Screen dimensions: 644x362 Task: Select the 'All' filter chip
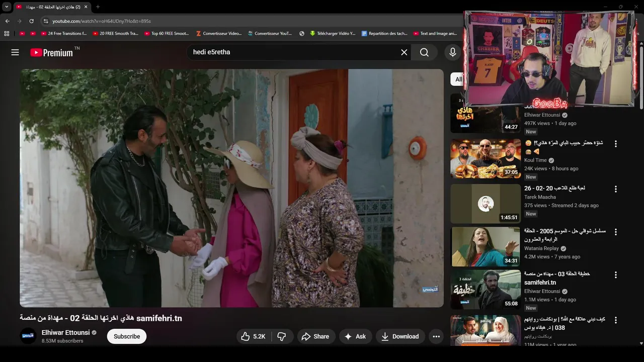click(458, 79)
